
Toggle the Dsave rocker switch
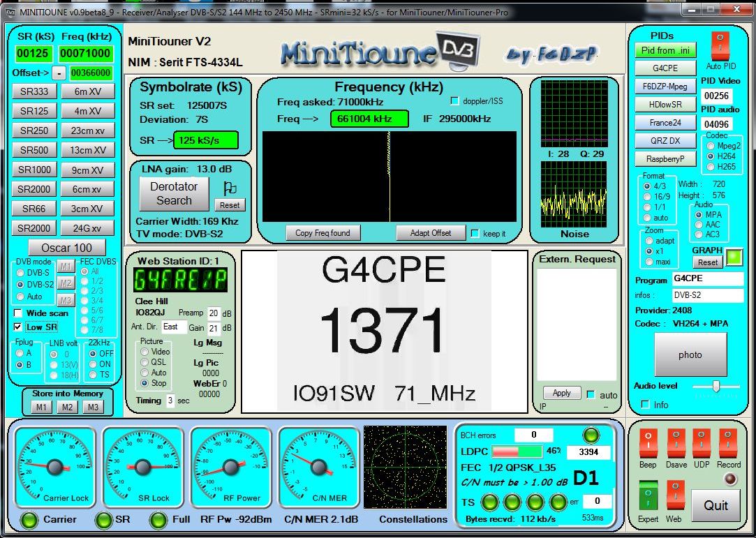pyautogui.click(x=676, y=443)
